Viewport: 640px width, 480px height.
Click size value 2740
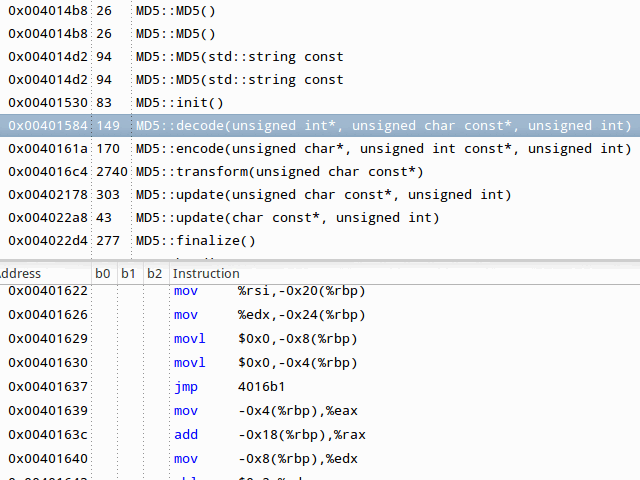pos(112,171)
